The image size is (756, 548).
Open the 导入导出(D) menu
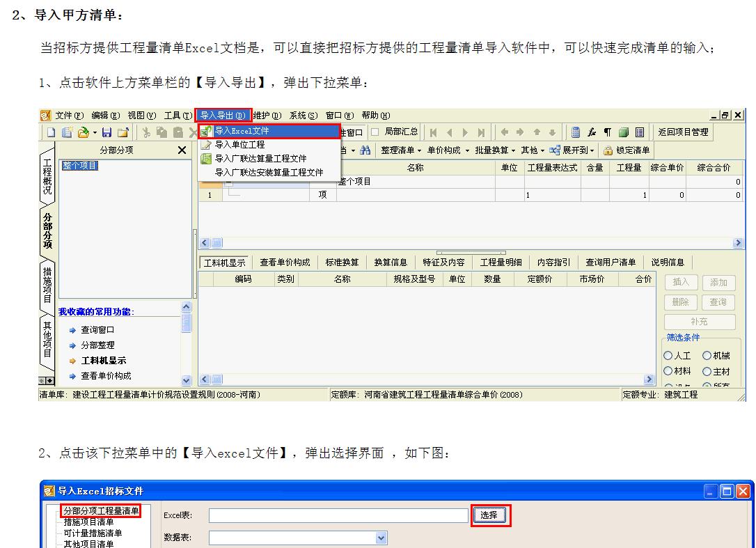(223, 116)
